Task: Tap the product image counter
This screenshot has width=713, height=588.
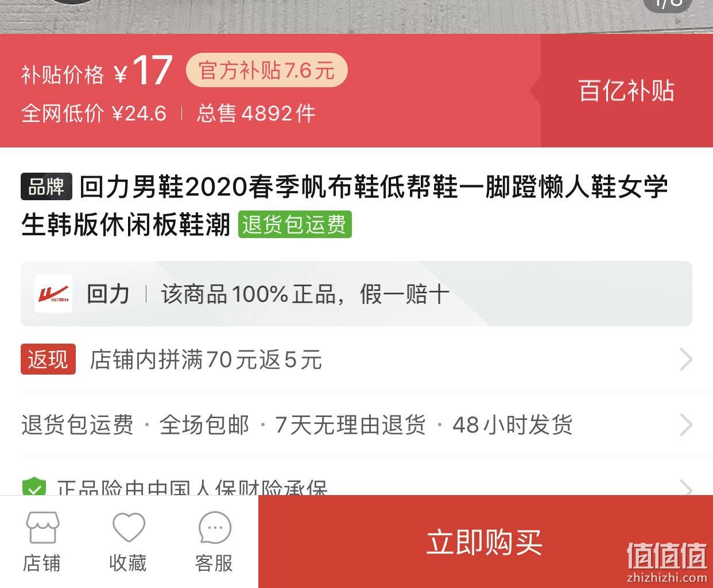Action: [x=668, y=3]
